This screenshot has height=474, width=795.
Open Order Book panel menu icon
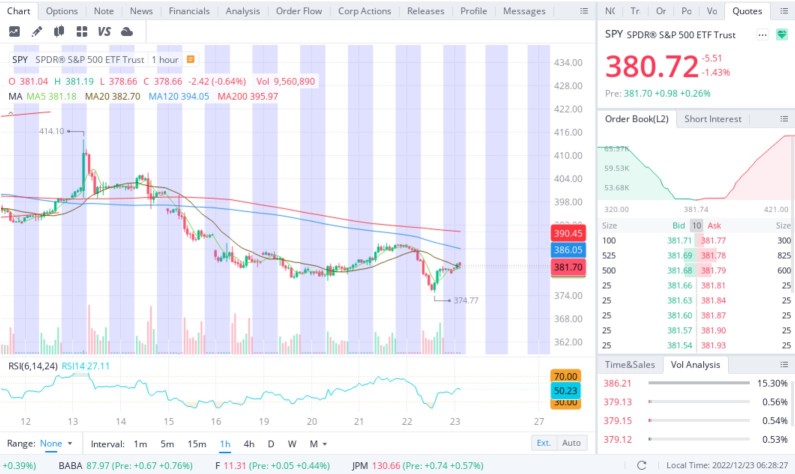pyautogui.click(x=784, y=119)
